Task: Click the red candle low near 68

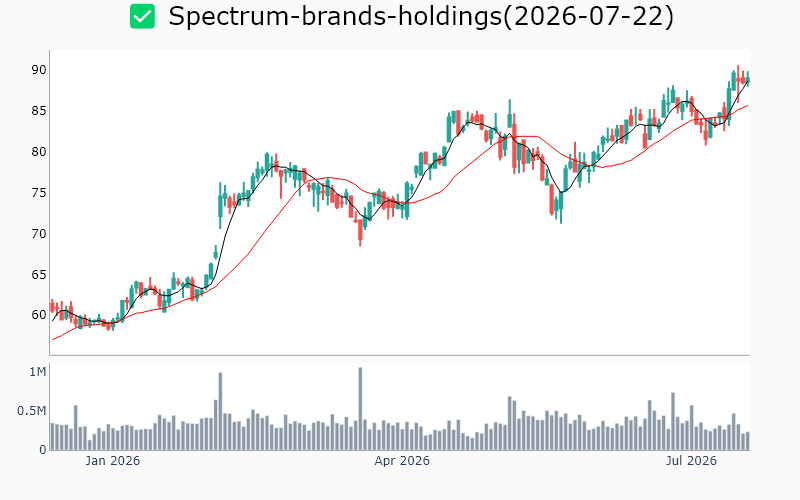Action: click(x=360, y=232)
